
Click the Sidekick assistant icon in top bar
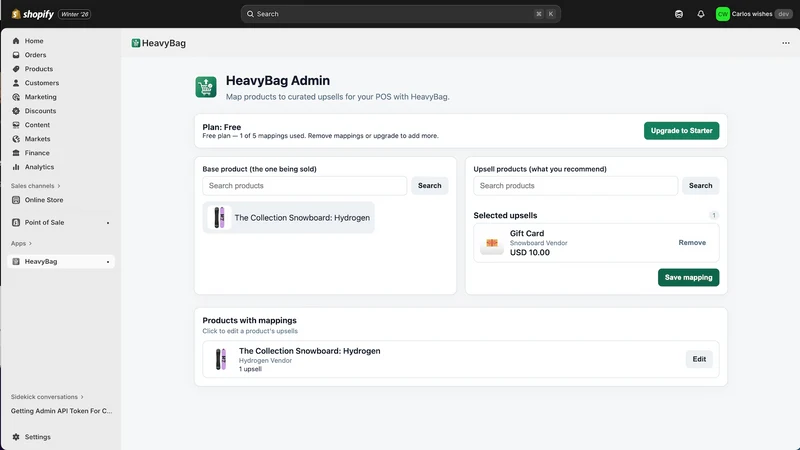(x=679, y=14)
